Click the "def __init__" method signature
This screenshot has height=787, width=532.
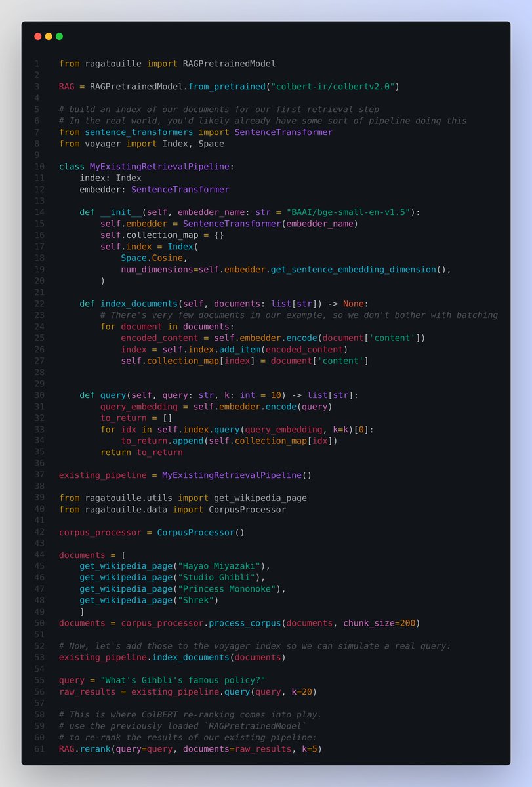(x=250, y=212)
